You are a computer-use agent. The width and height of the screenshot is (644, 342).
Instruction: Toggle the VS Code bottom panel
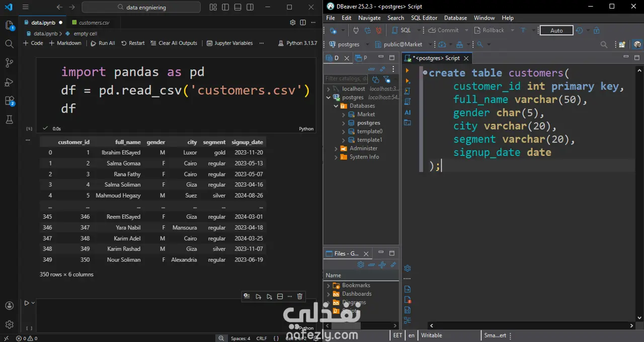tap(237, 7)
